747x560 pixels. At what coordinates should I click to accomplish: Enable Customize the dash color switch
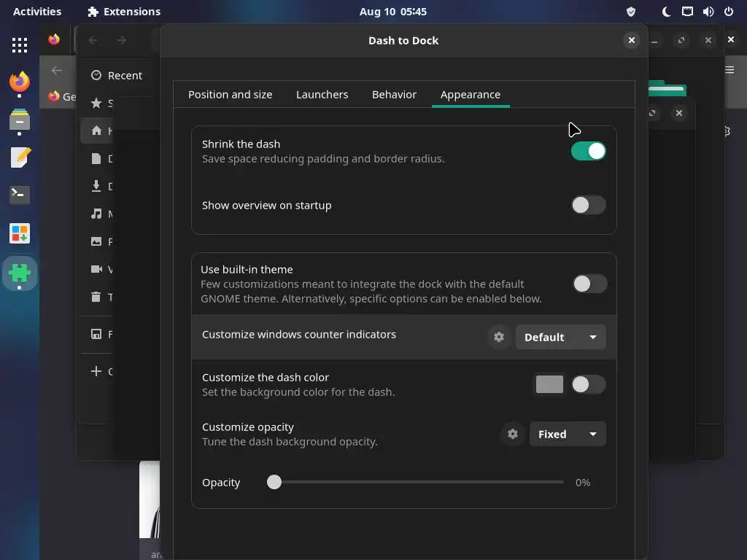589,384
